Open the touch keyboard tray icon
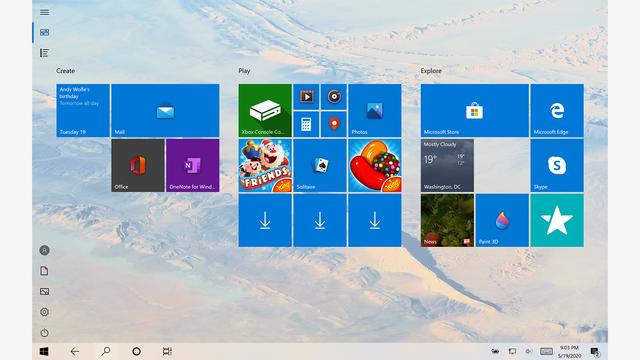 546,351
